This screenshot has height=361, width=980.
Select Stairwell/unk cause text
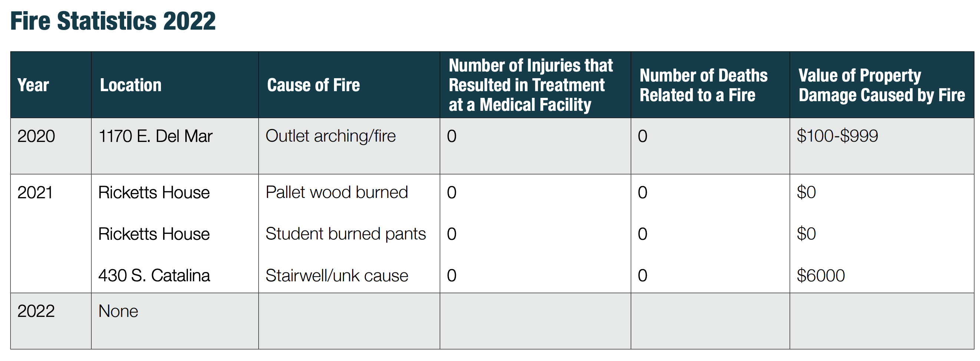337,275
